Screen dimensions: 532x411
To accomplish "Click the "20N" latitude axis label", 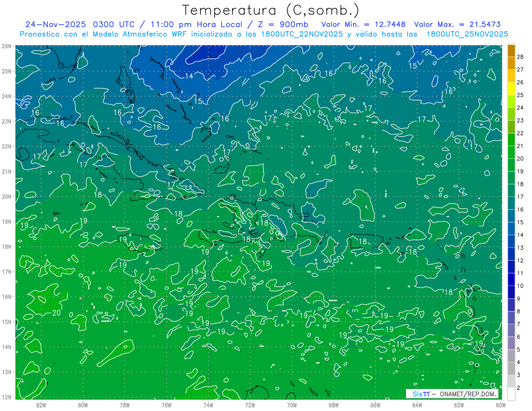I will [x=6, y=196].
